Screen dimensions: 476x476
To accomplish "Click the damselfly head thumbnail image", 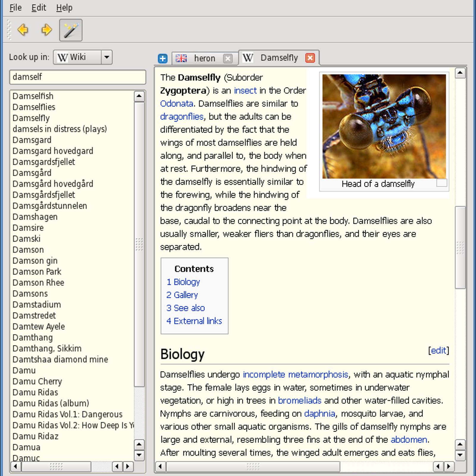I will [x=384, y=126].
